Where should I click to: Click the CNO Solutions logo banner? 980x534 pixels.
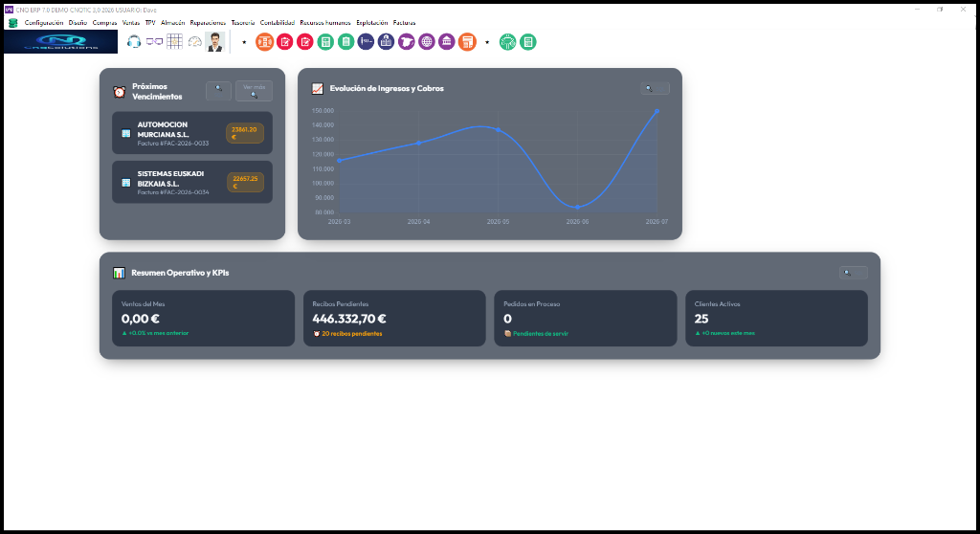coord(60,42)
